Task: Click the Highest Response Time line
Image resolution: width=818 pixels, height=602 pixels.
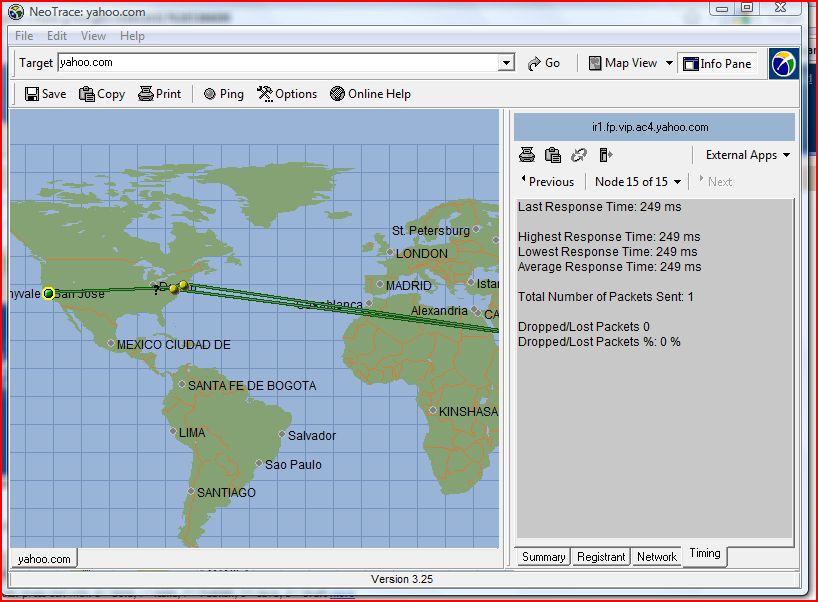Action: pos(609,237)
